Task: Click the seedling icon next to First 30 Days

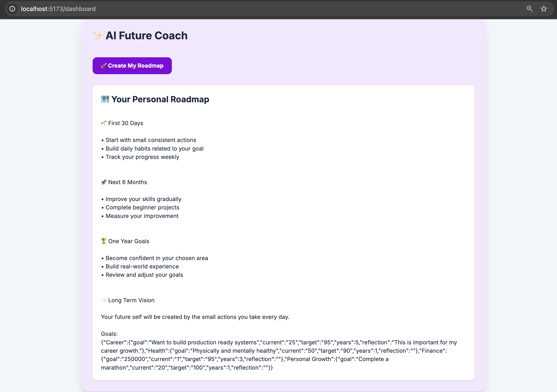Action: [104, 123]
